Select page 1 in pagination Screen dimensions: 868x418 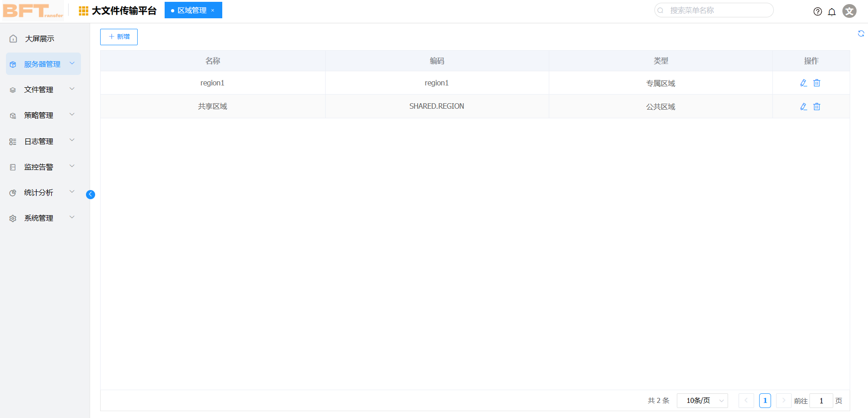(765, 400)
